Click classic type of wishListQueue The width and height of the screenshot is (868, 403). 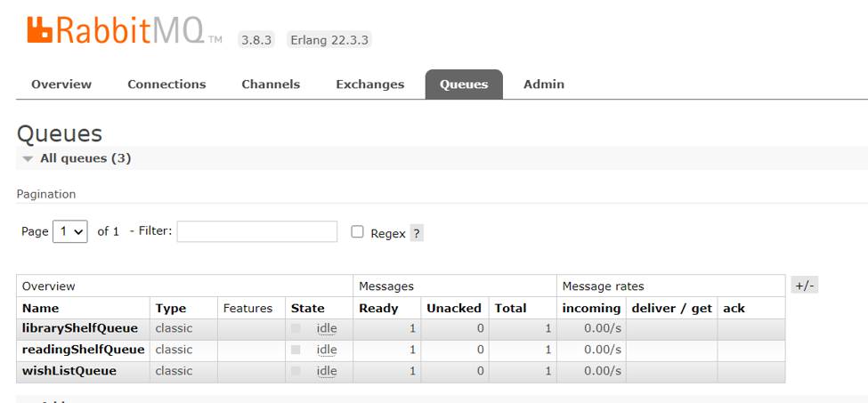[174, 370]
